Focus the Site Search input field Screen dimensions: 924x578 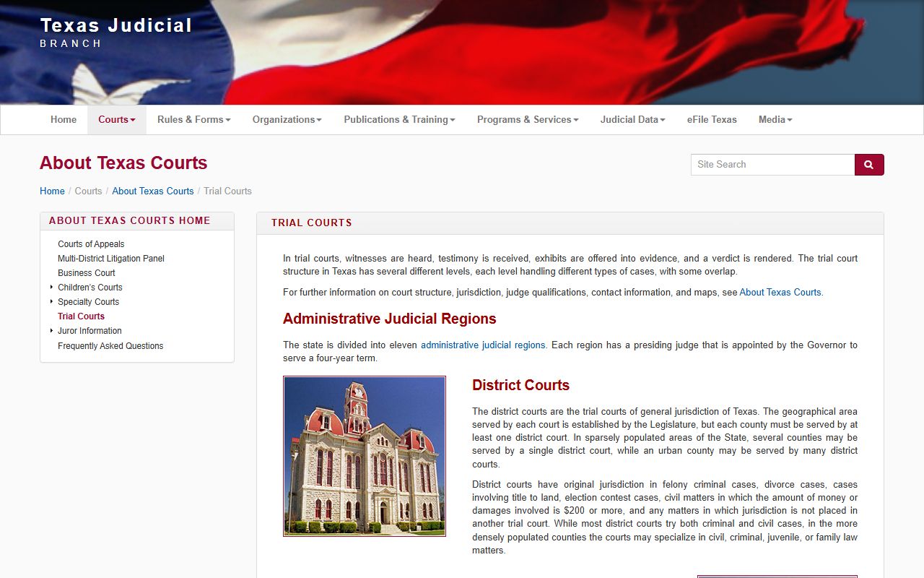coord(772,165)
